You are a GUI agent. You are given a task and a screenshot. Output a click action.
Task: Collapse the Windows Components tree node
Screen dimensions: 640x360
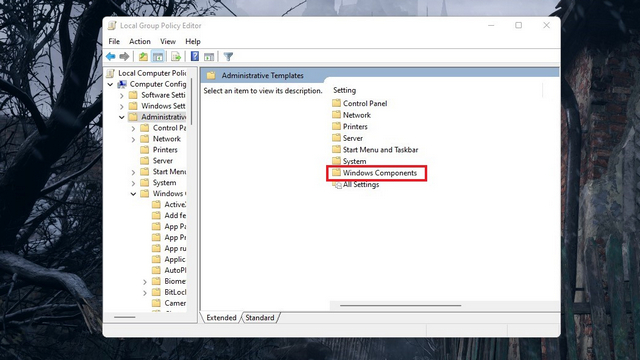pyautogui.click(x=133, y=194)
